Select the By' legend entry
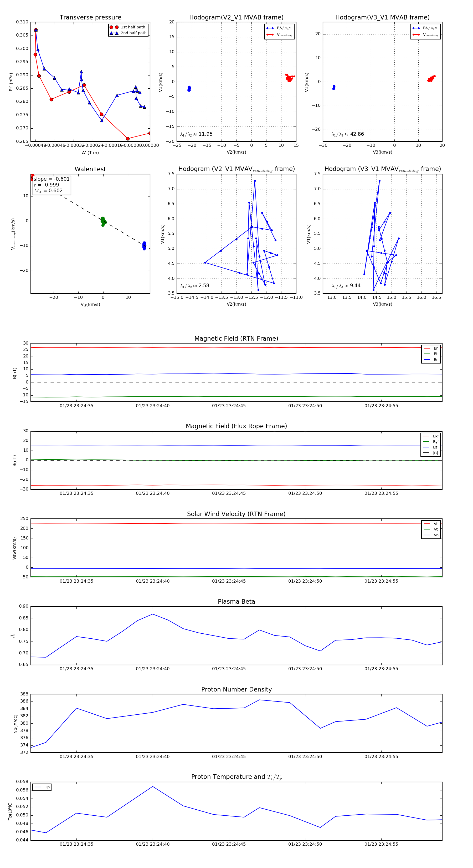The image size is (473, 868). [x=431, y=442]
